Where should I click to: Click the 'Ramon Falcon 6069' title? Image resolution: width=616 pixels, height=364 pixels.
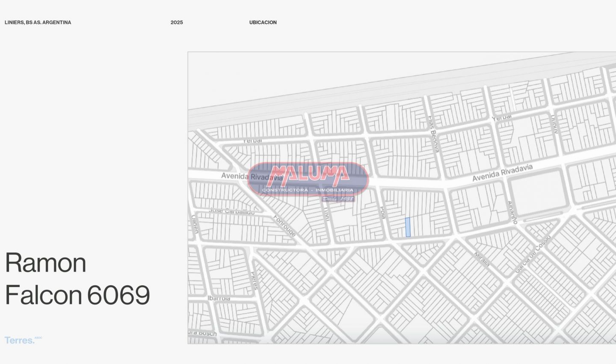pyautogui.click(x=77, y=278)
